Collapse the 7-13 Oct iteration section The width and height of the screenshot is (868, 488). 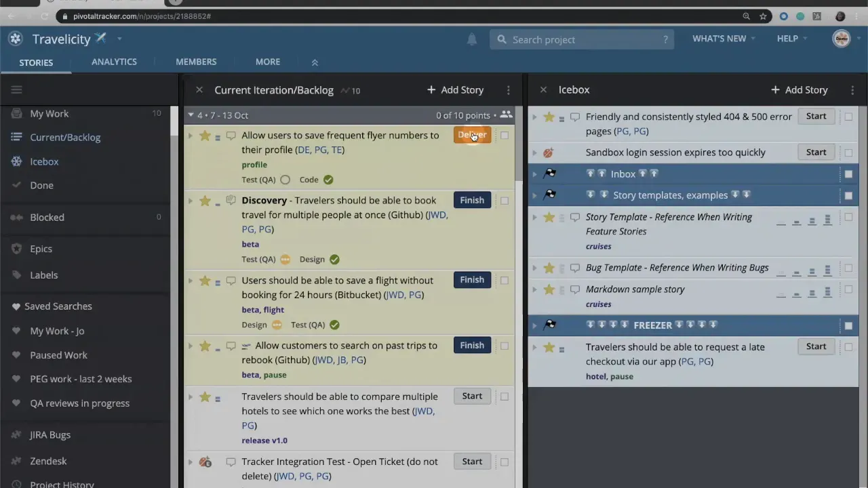coord(191,115)
